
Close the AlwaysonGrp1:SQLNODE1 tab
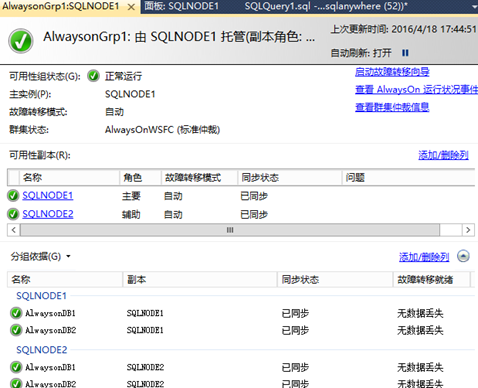pos(131,7)
